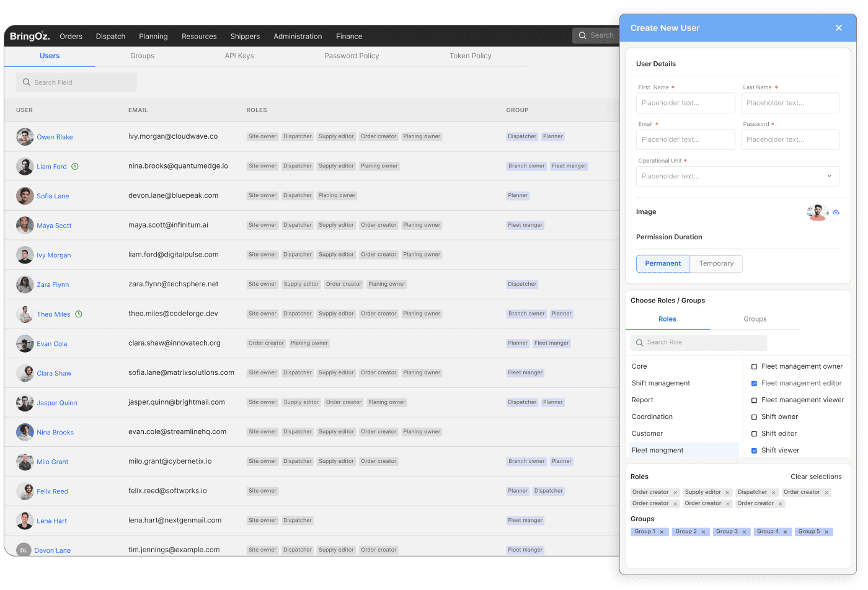The image size is (868, 590).
Task: Remove the Supply editor role chip
Action: (x=727, y=493)
